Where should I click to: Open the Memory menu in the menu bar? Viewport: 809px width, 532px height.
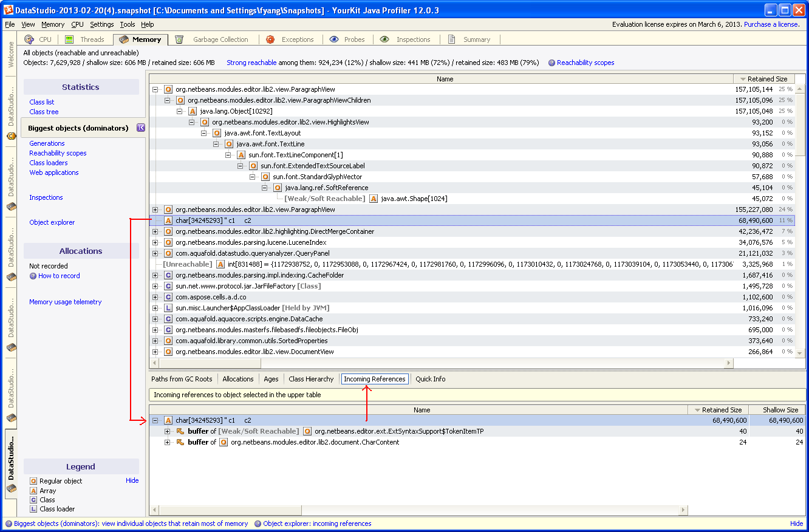pyautogui.click(x=53, y=24)
